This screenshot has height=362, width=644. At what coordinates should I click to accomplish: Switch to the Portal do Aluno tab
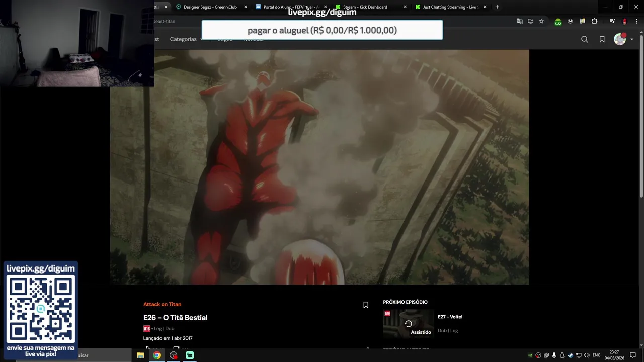(x=291, y=7)
